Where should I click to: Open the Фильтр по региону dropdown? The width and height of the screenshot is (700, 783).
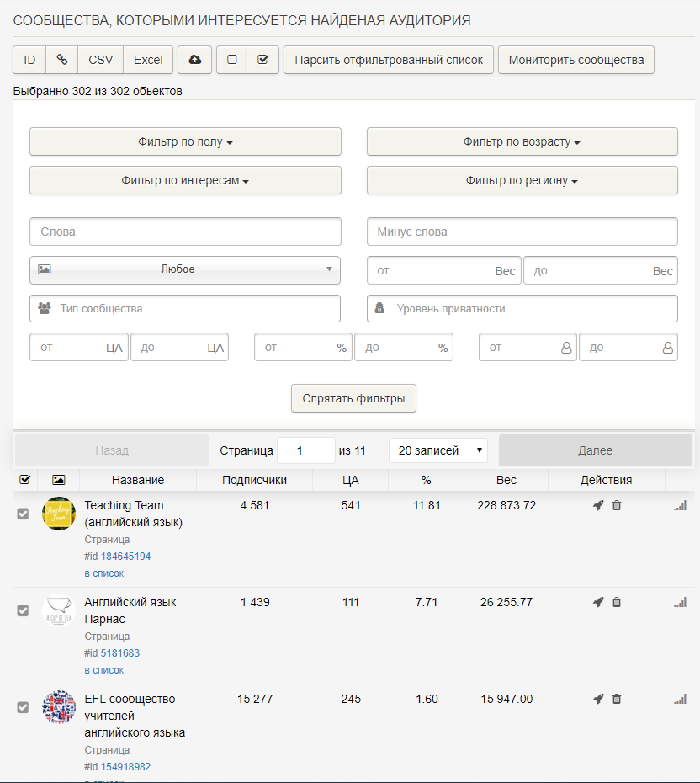pos(522,181)
